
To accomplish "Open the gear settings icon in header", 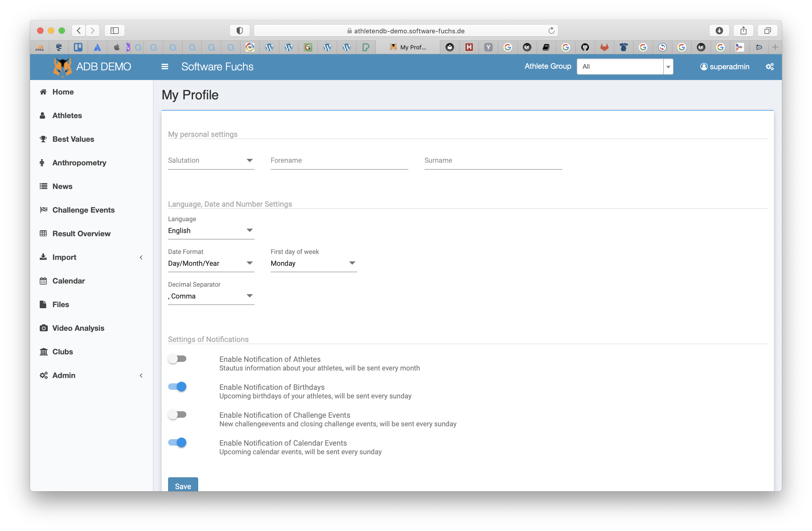I will [770, 67].
